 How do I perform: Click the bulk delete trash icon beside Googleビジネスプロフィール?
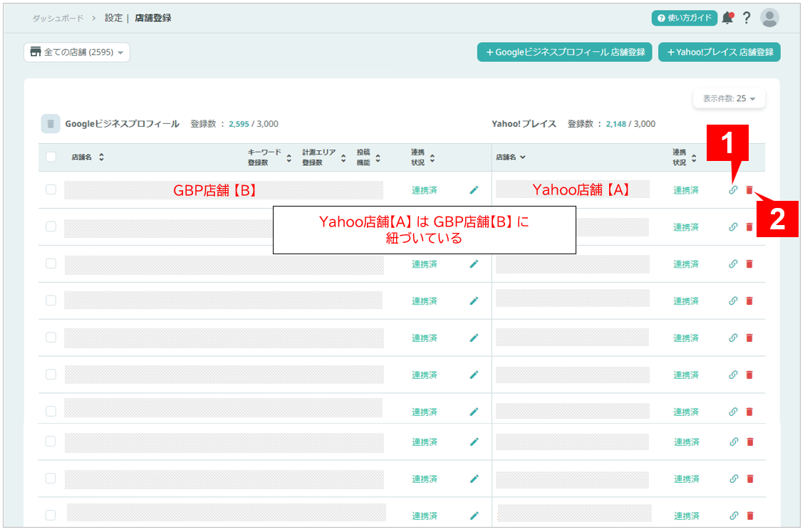(51, 124)
